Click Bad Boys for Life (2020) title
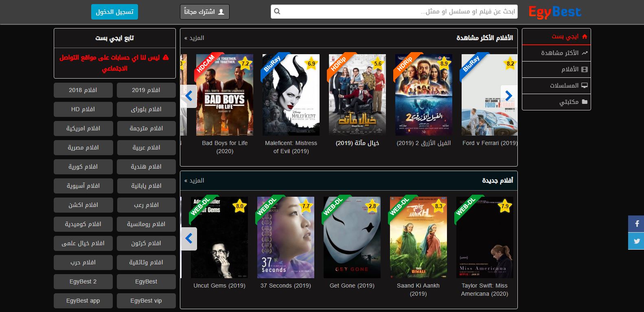The width and height of the screenshot is (644, 312). click(225, 147)
